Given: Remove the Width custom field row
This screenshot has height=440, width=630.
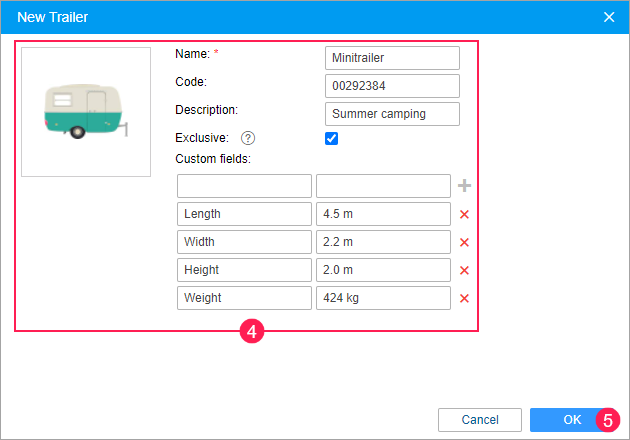Looking at the screenshot, I should tap(464, 242).
